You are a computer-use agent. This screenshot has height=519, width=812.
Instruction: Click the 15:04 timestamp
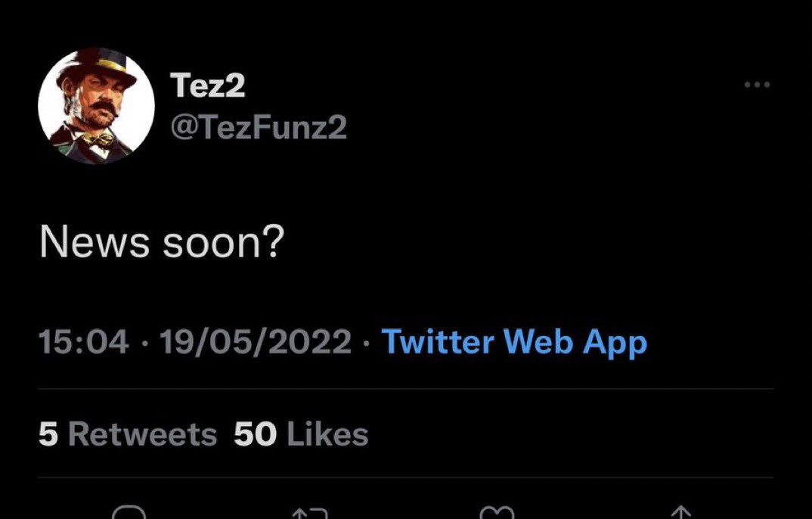[x=83, y=342]
